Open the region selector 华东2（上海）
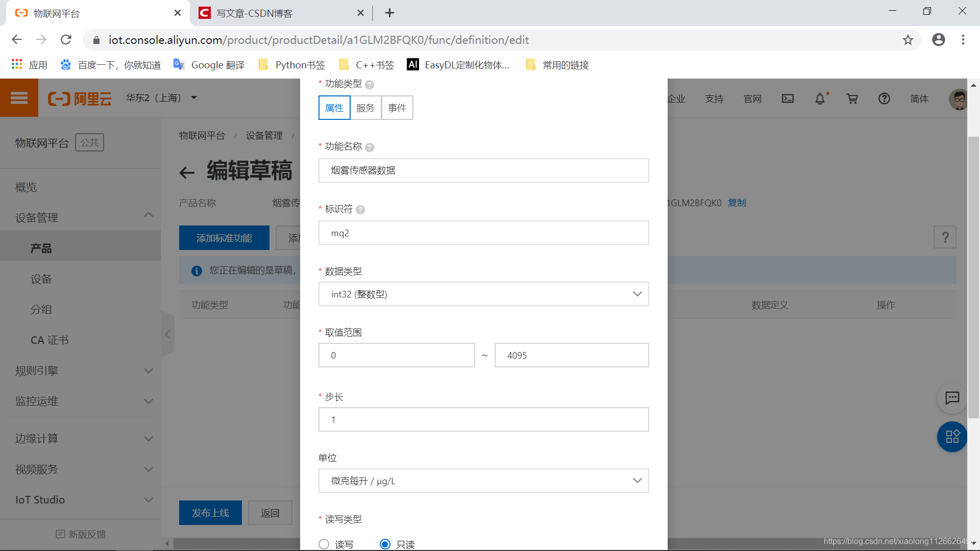This screenshot has width=980, height=551. pos(161,97)
